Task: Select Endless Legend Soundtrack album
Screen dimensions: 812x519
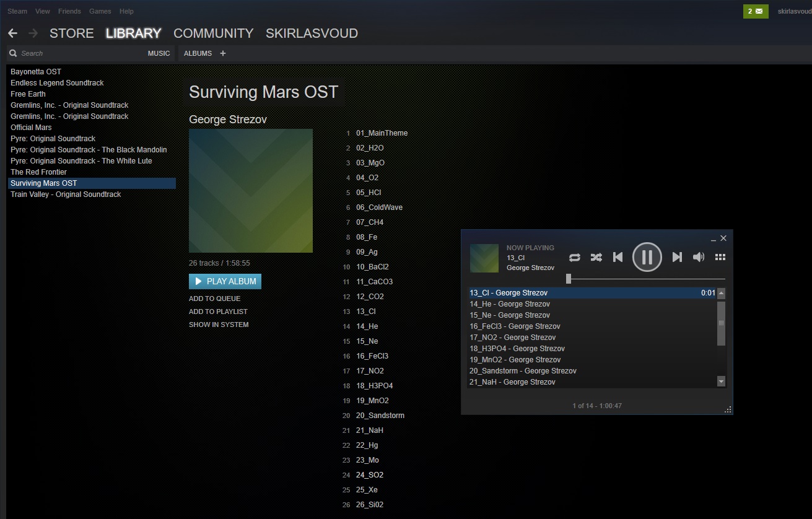Action: [92, 83]
